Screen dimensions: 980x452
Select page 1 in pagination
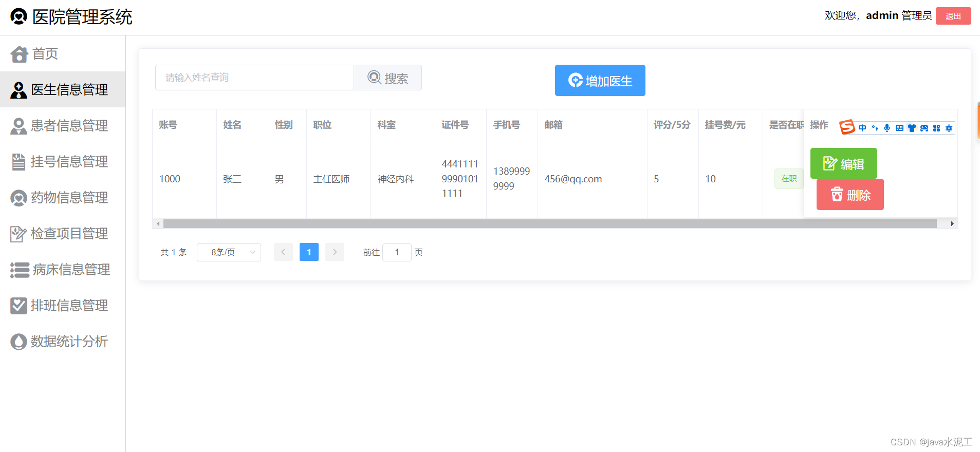tap(309, 252)
